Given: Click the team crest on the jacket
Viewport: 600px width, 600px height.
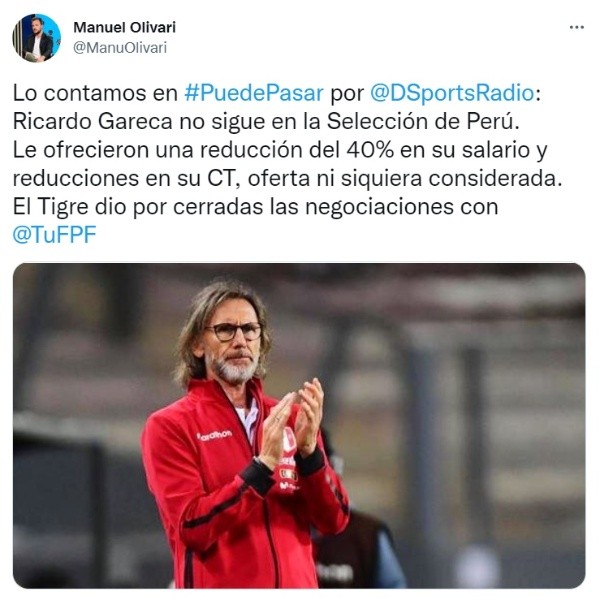Looking at the screenshot, I should (289, 439).
